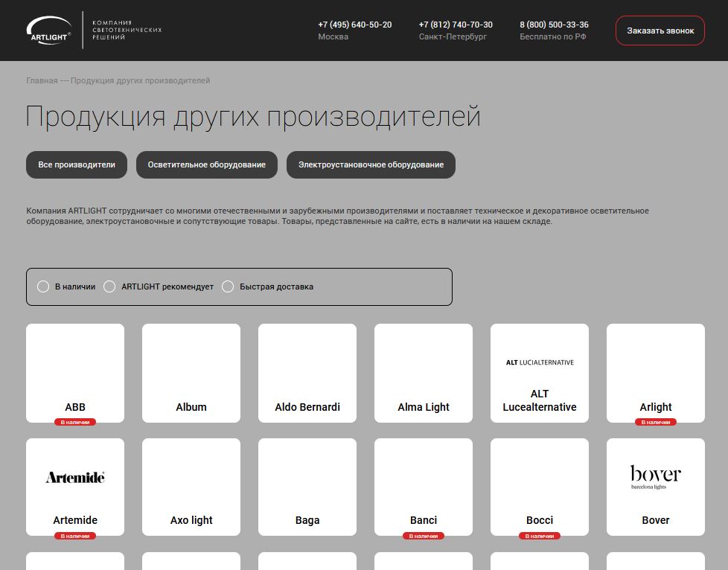Click "Компания светотехнических решений" header tagline

(127, 31)
